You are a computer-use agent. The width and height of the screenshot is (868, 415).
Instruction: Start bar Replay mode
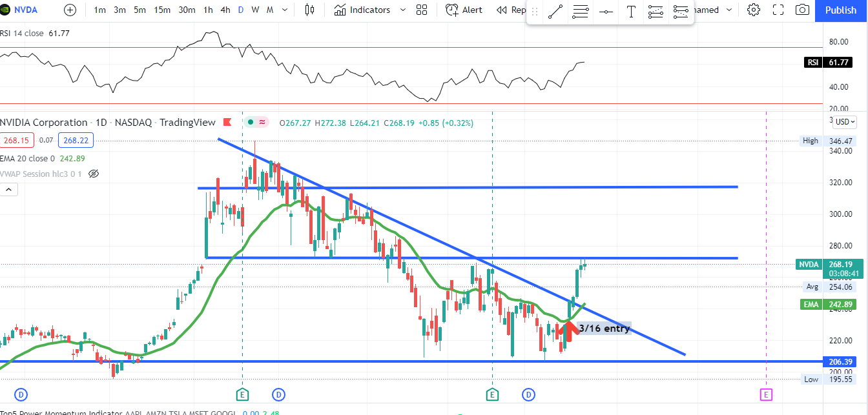click(x=511, y=10)
